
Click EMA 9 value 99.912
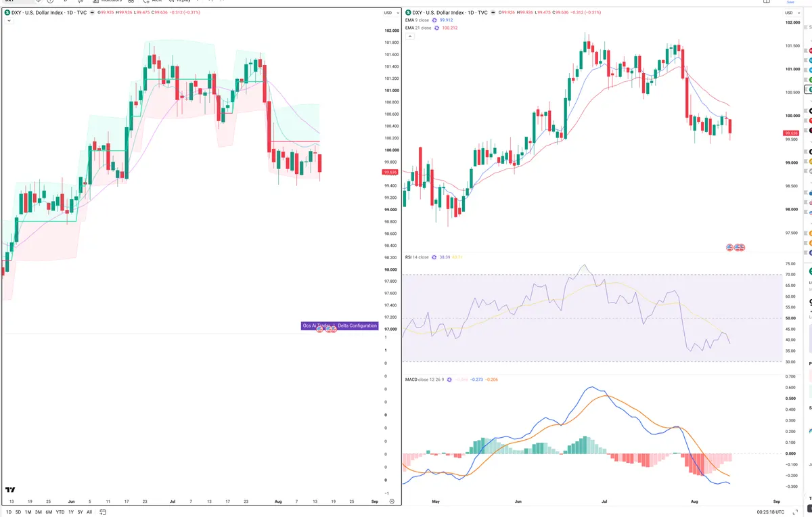pos(446,20)
